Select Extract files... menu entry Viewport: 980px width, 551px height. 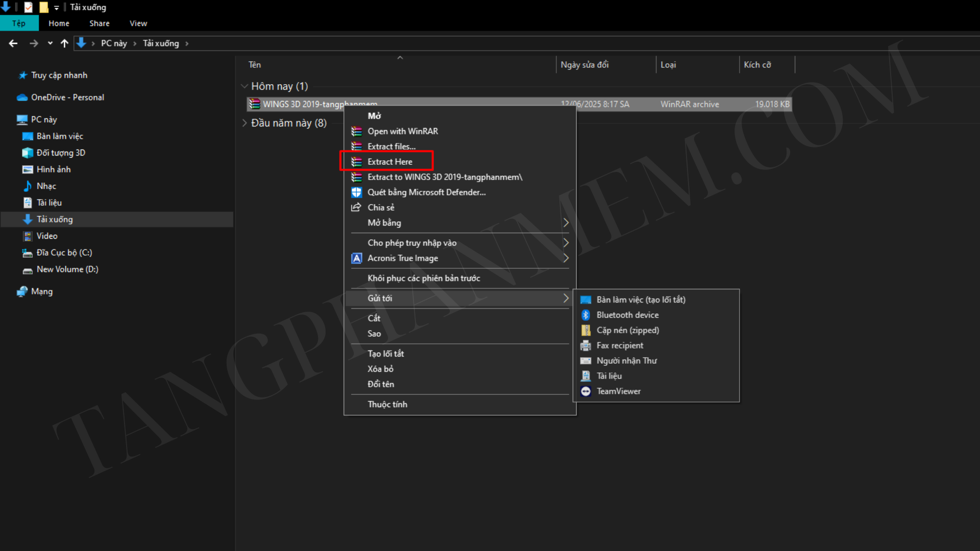[391, 146]
